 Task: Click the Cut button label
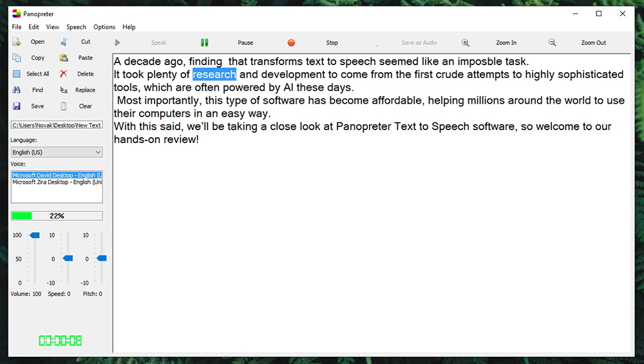point(86,41)
